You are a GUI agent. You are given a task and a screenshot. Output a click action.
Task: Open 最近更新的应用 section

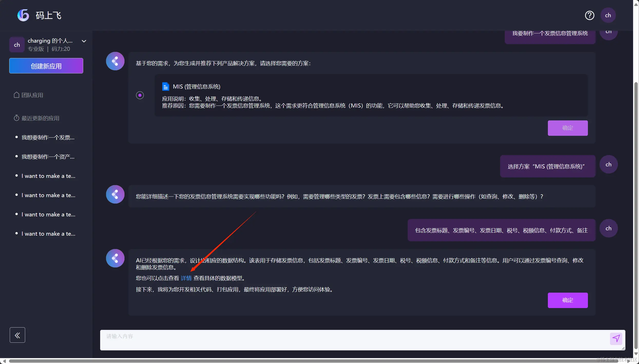point(40,118)
